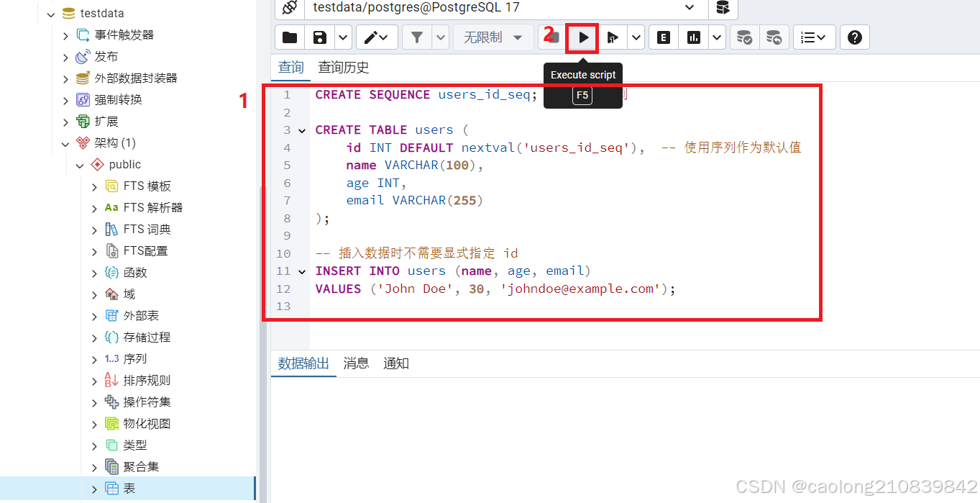Image resolution: width=980 pixels, height=503 pixels.
Task: Expand the 强制转换 node
Action: pyautogui.click(x=65, y=100)
